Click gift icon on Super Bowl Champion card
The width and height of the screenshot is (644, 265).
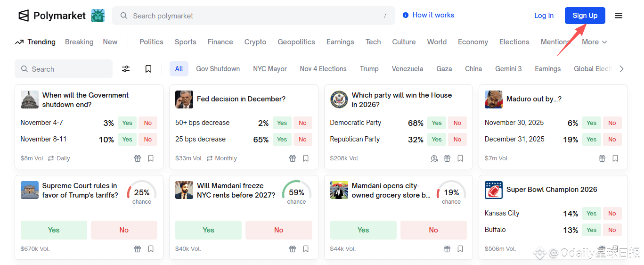click(602, 248)
